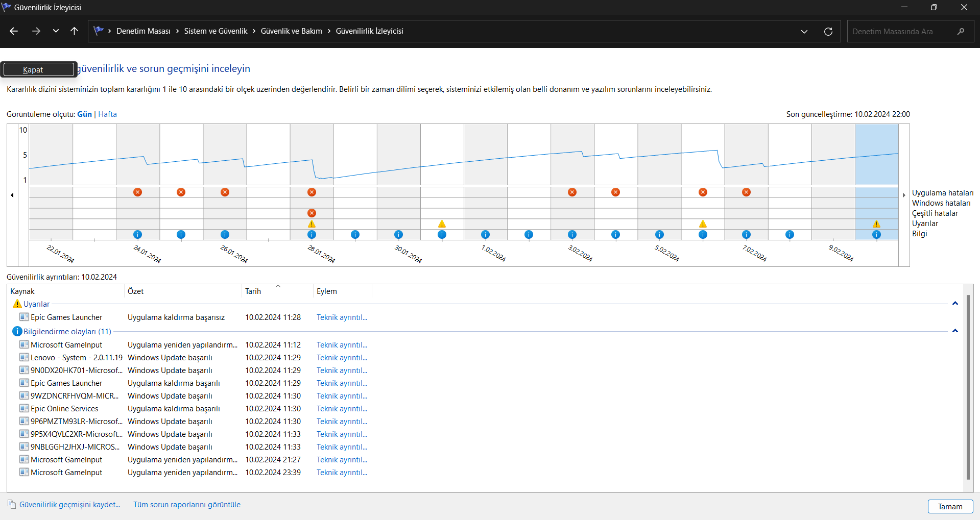Viewport: 980px width, 520px height.
Task: Switch view scale to Hafta
Action: (107, 114)
